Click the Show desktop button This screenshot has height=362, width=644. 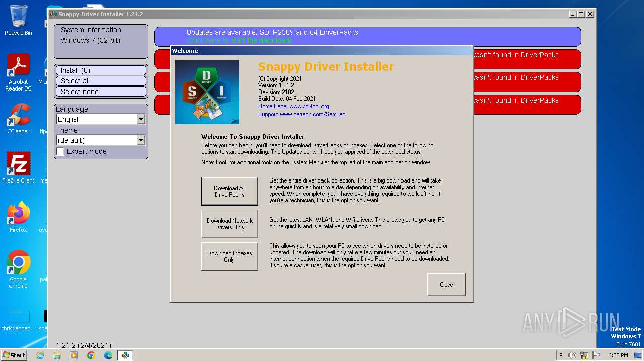[x=639, y=355]
